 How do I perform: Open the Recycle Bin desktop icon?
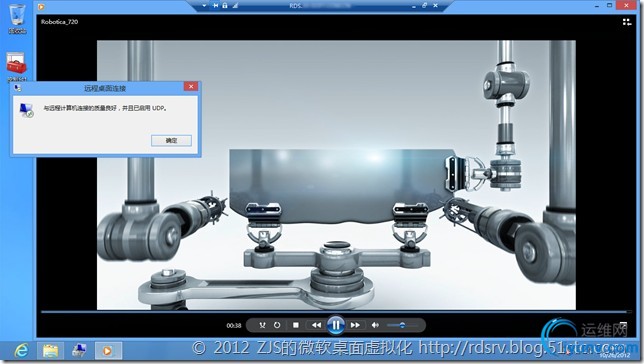coord(17,19)
